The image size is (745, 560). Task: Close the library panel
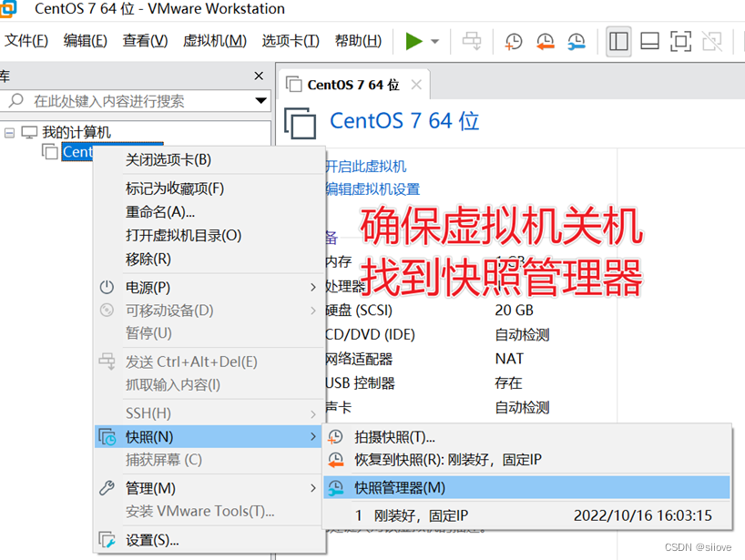(259, 76)
